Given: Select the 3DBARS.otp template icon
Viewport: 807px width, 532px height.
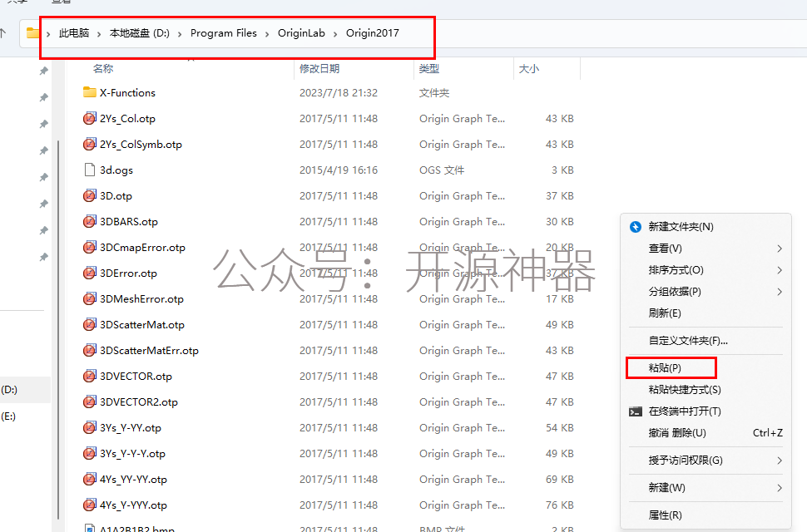Looking at the screenshot, I should 90,222.
